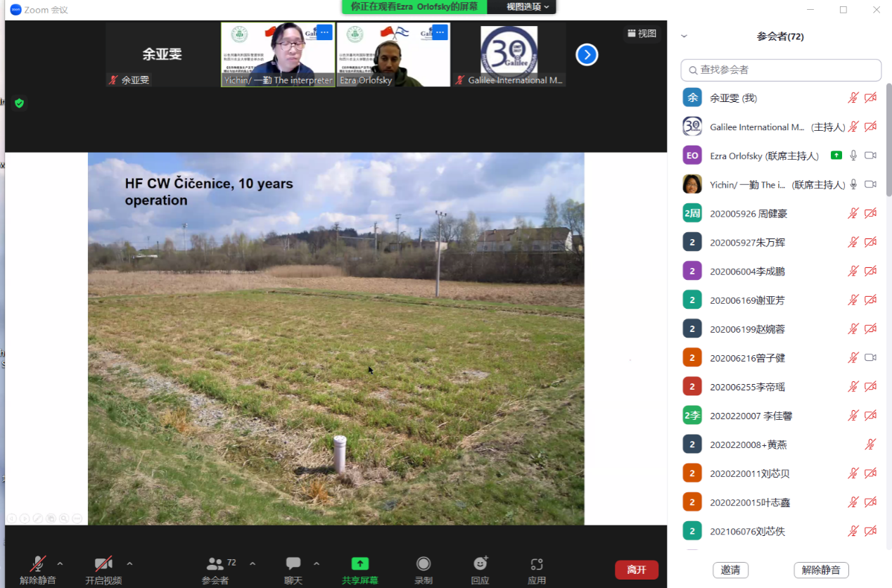Open the Reactions (回应) icon
Screen dimensions: 892x588
click(480, 563)
